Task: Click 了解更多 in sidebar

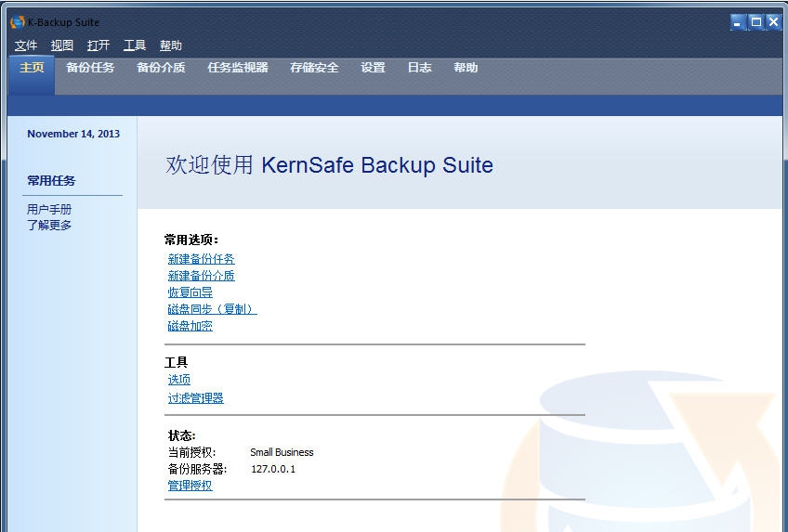Action: point(49,225)
